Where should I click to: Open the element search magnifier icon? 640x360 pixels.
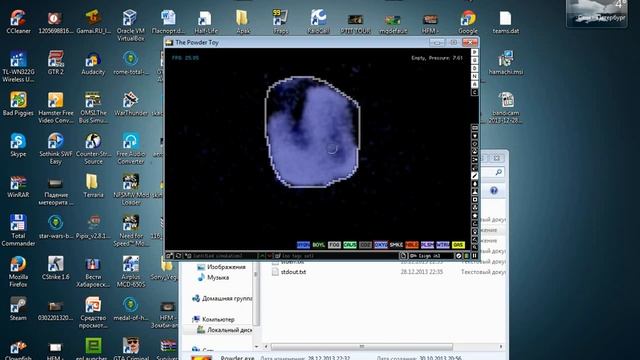[x=474, y=247]
